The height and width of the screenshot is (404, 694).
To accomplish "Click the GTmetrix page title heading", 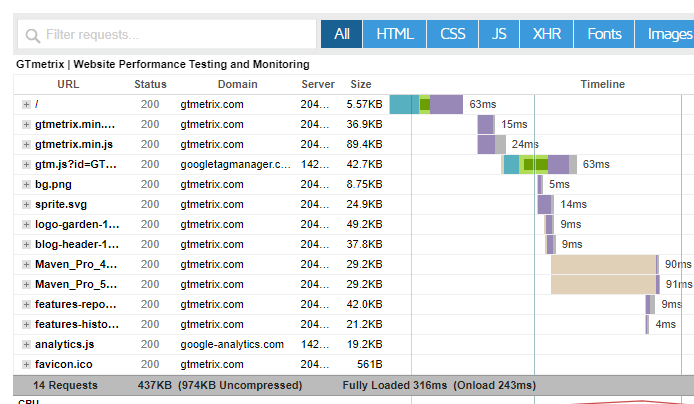I will tap(163, 64).
